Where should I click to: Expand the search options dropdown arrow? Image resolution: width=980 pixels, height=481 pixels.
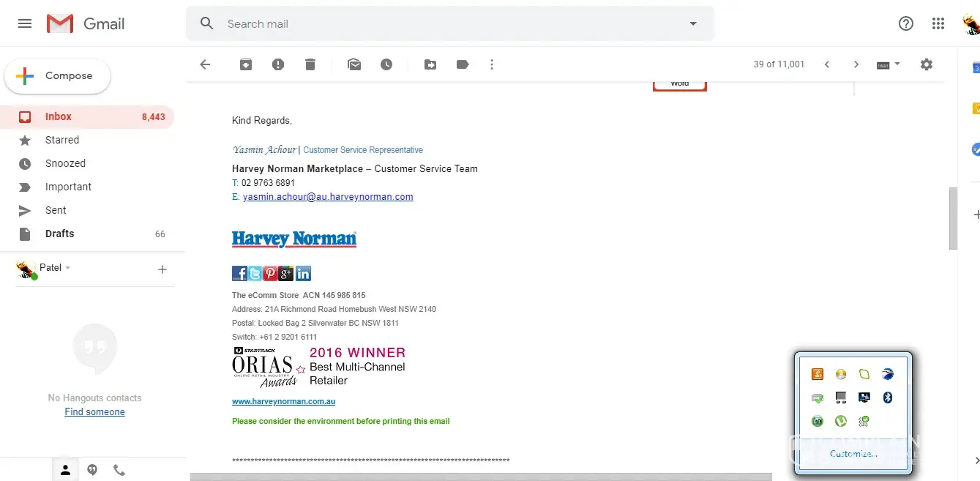point(693,23)
